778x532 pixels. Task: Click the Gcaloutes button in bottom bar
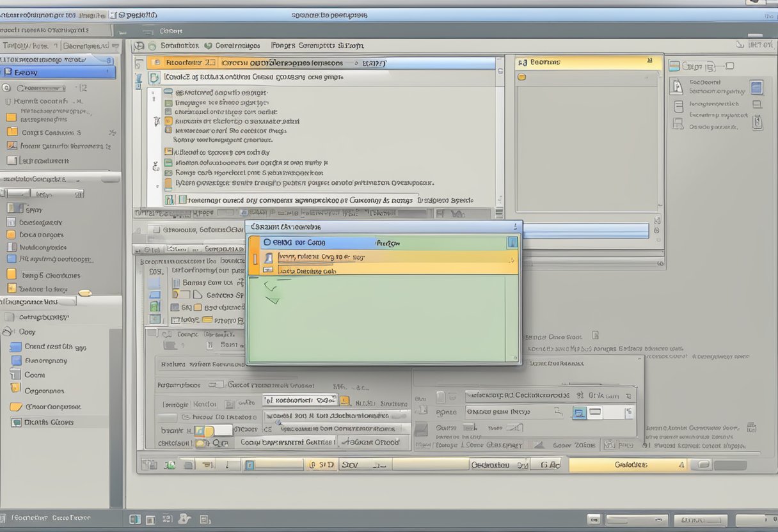click(630, 465)
